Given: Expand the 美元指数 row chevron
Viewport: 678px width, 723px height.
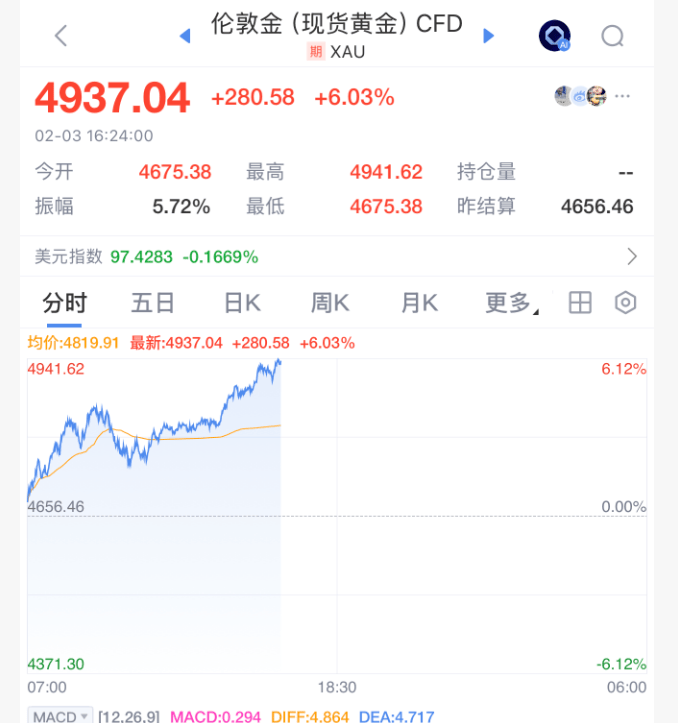Looking at the screenshot, I should [631, 257].
